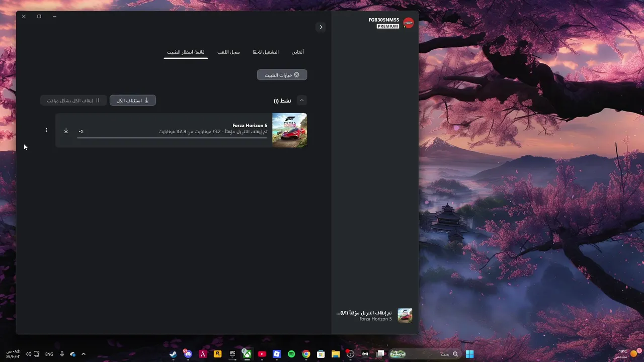The width and height of the screenshot is (644, 362).
Task: Click the taskbar search box
Action: click(x=425, y=354)
